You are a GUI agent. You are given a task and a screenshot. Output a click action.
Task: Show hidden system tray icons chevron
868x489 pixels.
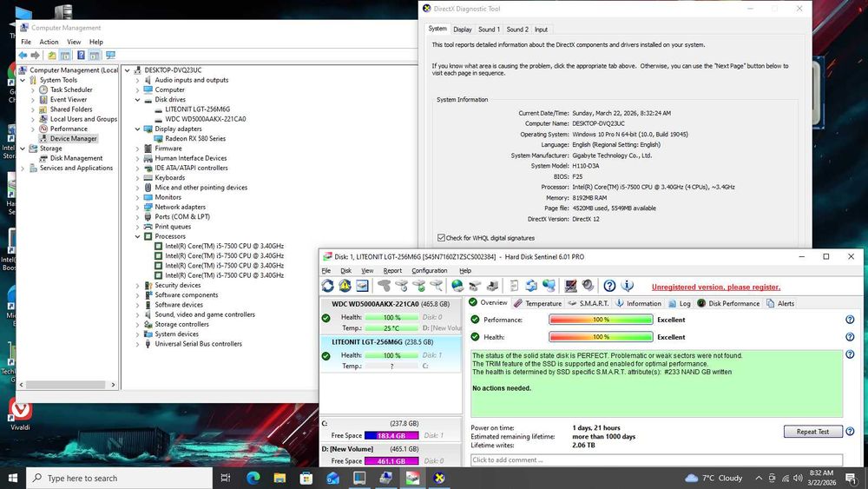click(759, 478)
